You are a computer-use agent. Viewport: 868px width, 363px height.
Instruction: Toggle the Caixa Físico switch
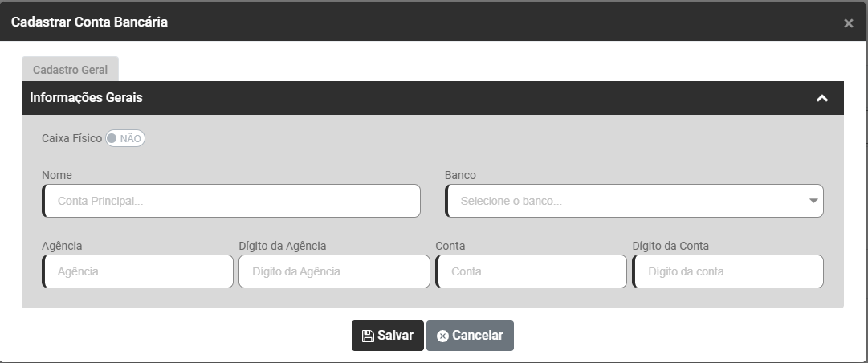click(x=124, y=138)
